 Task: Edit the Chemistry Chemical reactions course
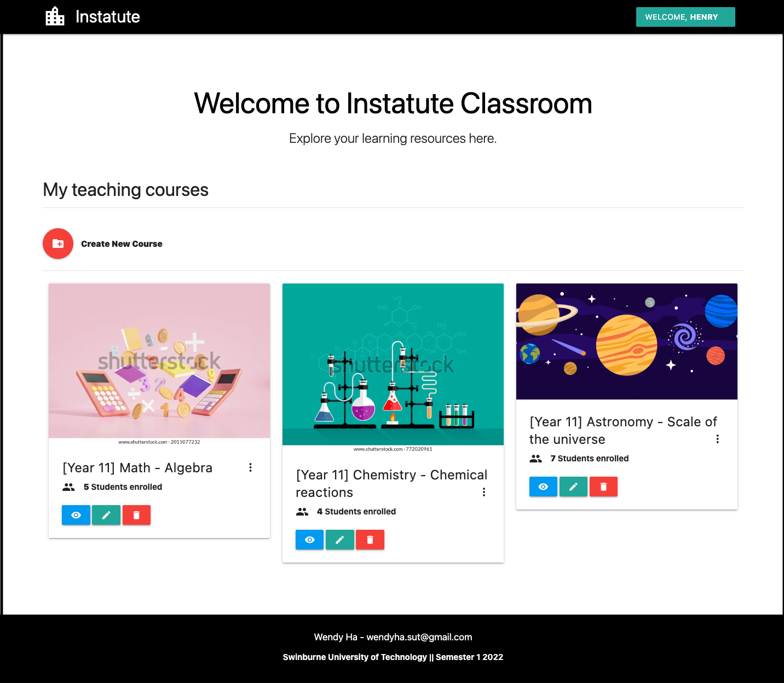click(x=340, y=540)
